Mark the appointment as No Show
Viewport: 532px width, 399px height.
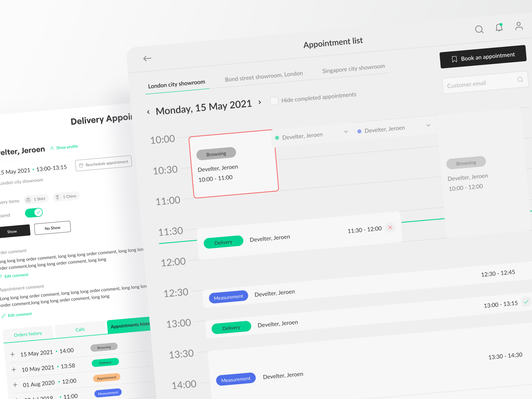tap(53, 228)
